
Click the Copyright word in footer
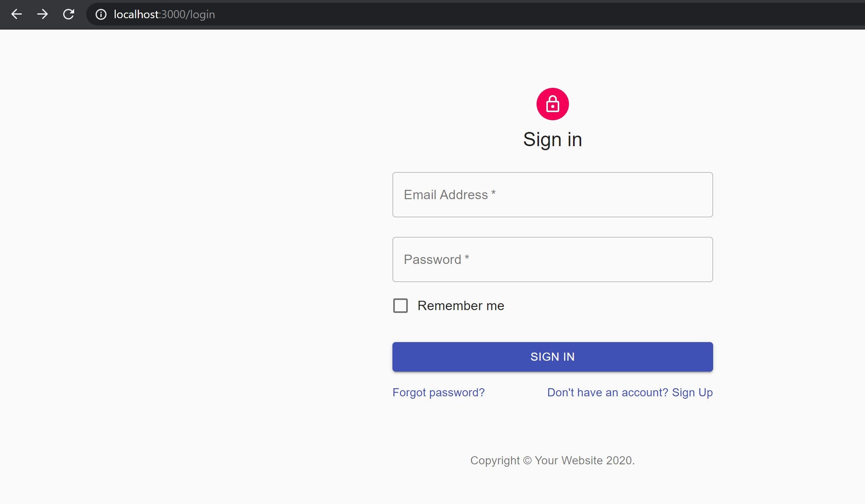pos(494,460)
